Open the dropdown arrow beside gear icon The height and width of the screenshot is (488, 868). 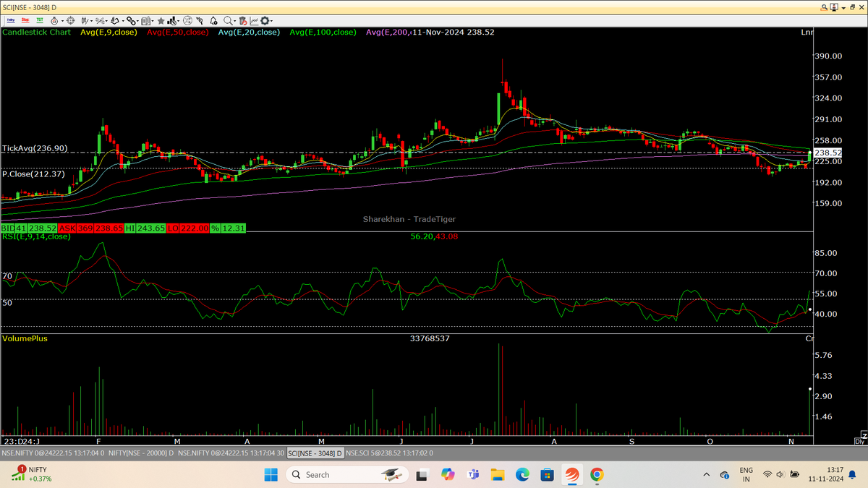272,21
